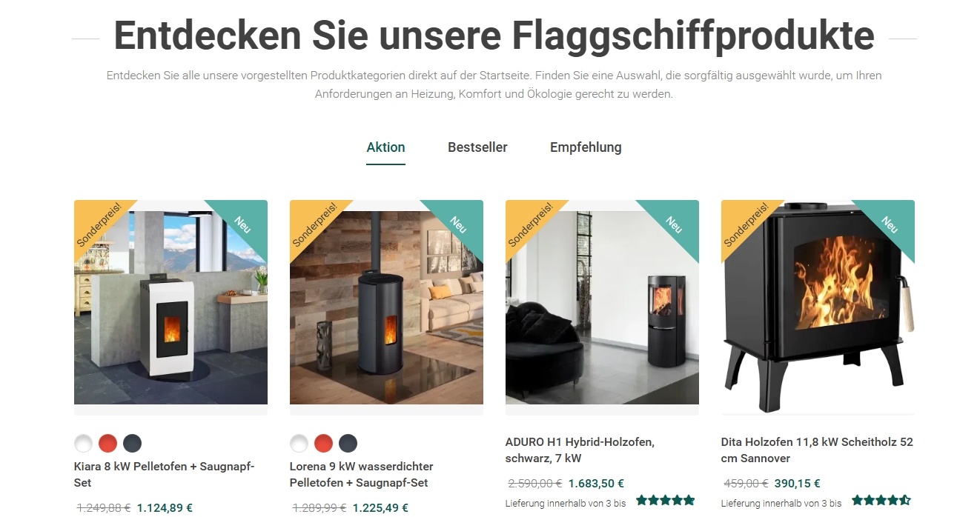Viewport: 980px width, 517px height.
Task: Open Kiara 8 kW Pelletofen product image
Action: [170, 307]
